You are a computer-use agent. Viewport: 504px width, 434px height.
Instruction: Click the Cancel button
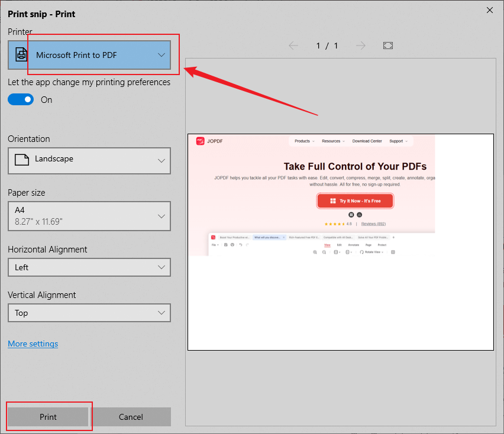pyautogui.click(x=131, y=417)
